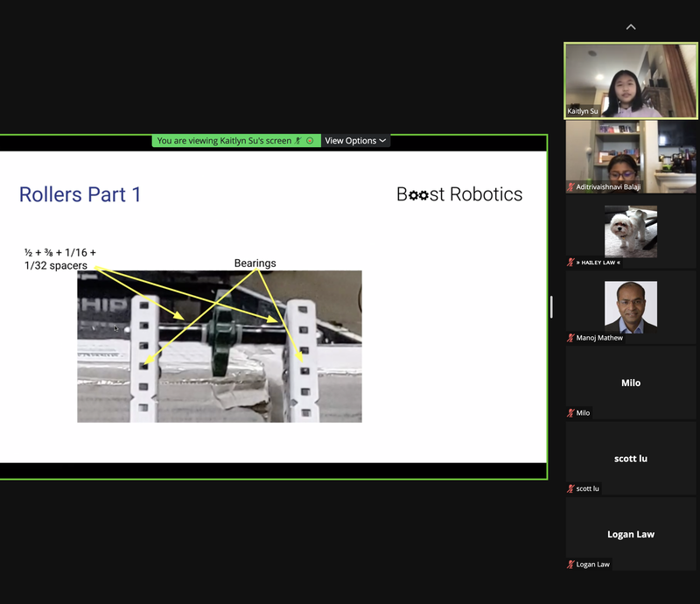Unmute Milo by clicking his mic indicator

569,413
